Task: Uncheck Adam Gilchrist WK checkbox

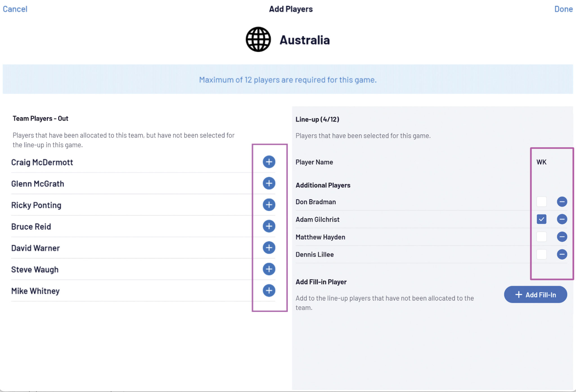Action: [x=541, y=219]
